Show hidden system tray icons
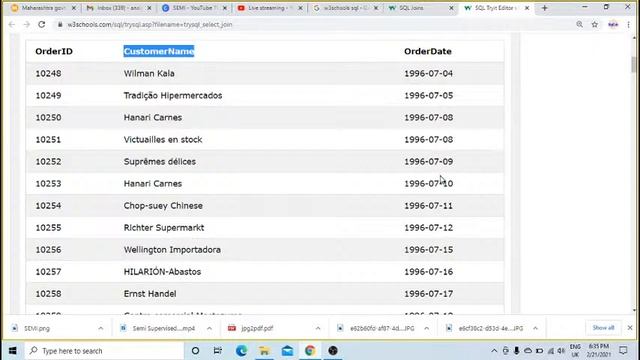640x360 pixels. pyautogui.click(x=494, y=351)
